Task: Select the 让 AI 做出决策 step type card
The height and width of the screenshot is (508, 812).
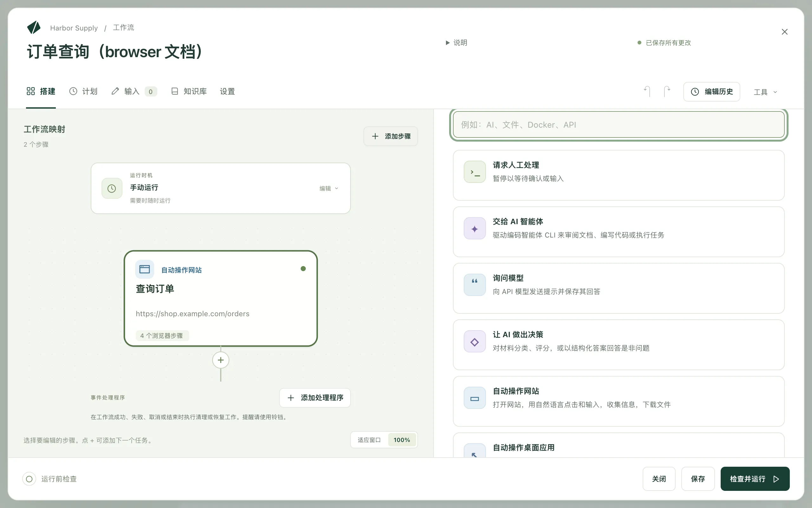Action: 619,345
